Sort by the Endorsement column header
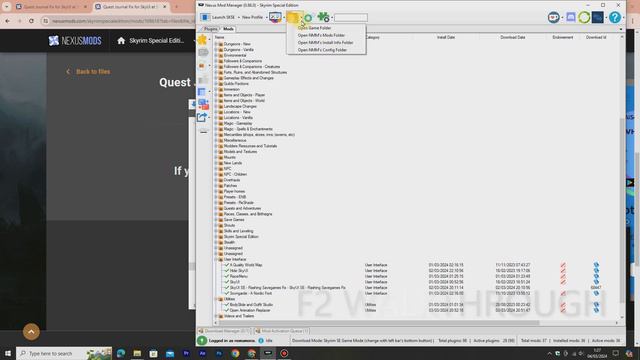Viewport: 640px width, 360px height. point(563,37)
